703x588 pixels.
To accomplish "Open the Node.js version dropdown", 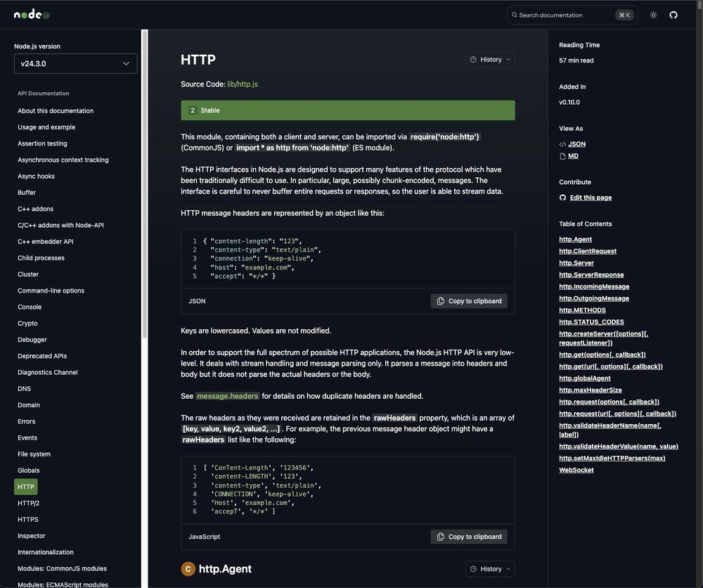I will [75, 64].
